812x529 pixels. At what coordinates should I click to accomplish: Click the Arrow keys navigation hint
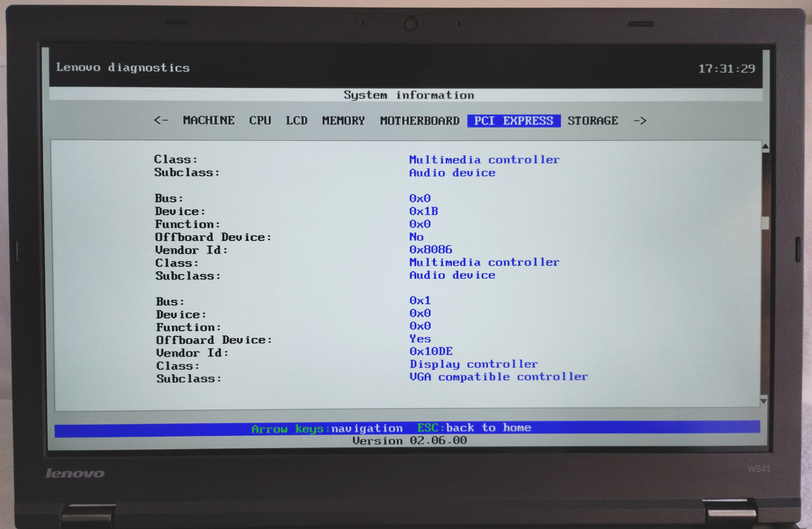pos(327,429)
